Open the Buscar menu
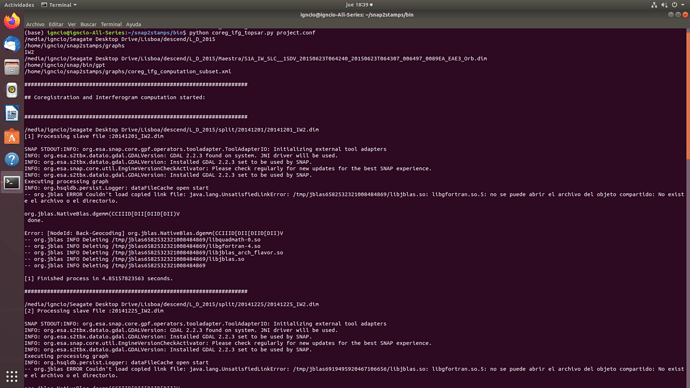Screen dimensions: 690x388 88,24
